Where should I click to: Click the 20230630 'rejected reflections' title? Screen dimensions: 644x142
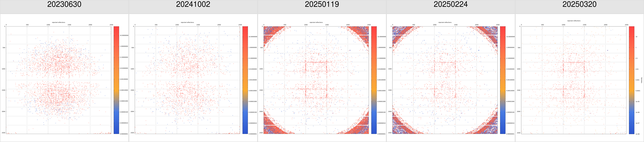pyautogui.click(x=59, y=22)
